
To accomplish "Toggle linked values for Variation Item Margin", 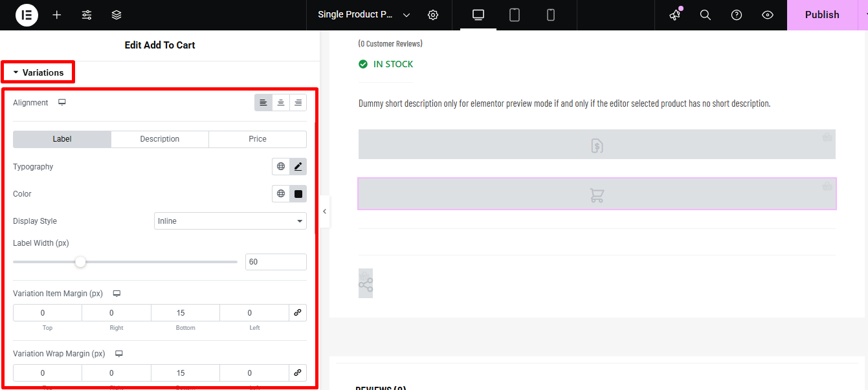I will [298, 313].
